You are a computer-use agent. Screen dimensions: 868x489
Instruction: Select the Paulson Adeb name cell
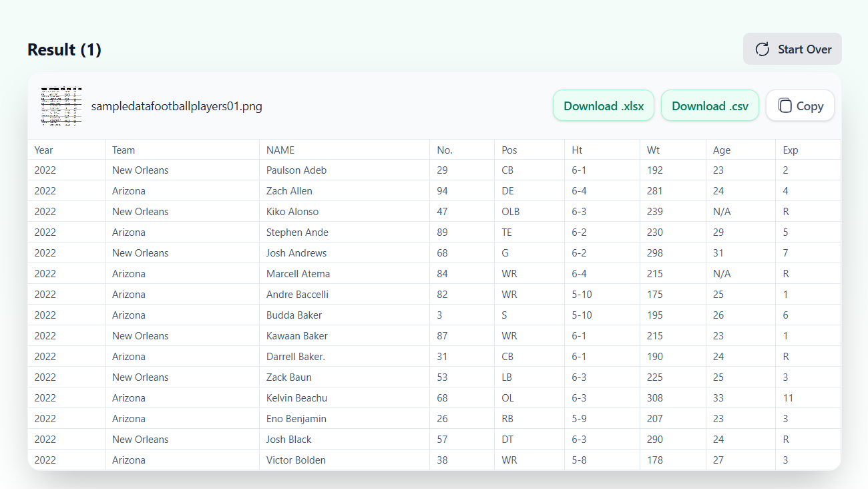tap(345, 170)
